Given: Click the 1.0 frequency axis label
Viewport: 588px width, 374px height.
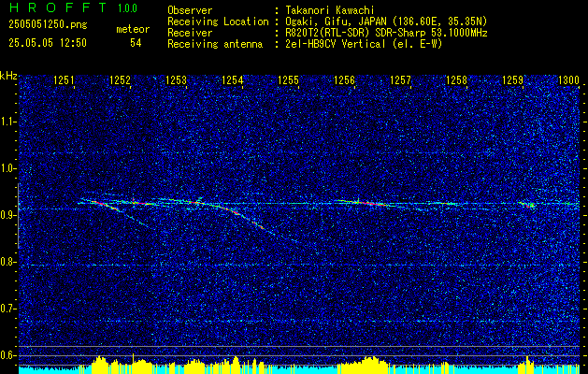Looking at the screenshot, I should (x=8, y=168).
